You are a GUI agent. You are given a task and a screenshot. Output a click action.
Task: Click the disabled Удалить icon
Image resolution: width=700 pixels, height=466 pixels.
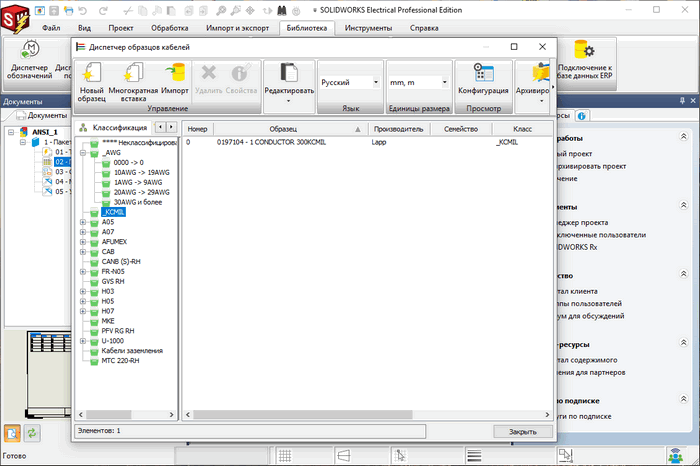pos(208,73)
